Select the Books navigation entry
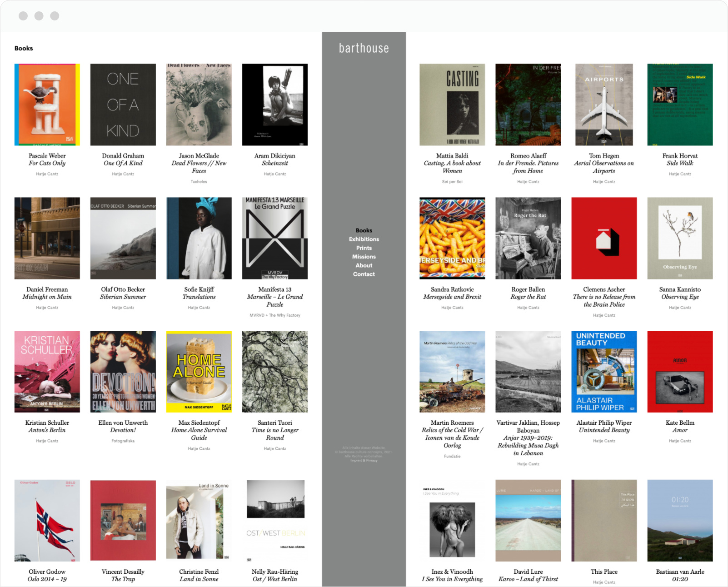The height and width of the screenshot is (587, 728). (364, 230)
